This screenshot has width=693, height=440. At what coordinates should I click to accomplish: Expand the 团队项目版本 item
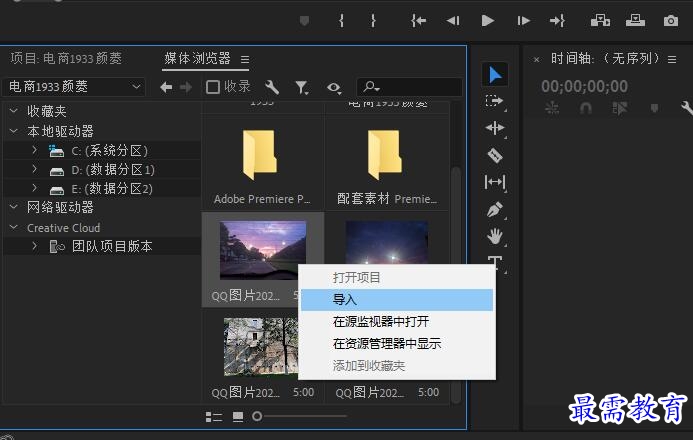pyautogui.click(x=34, y=246)
